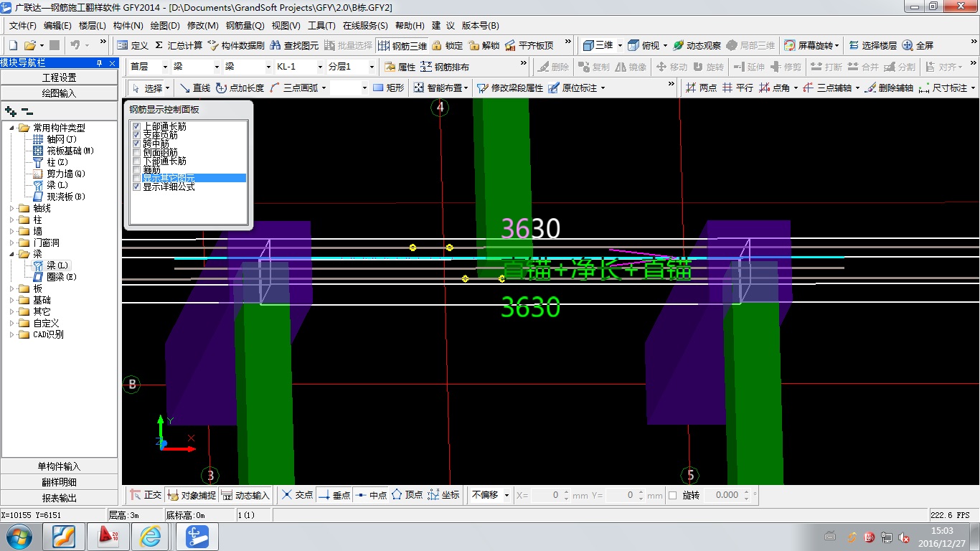
Task: Click 平齐板顶 align slab top
Action: [529, 45]
